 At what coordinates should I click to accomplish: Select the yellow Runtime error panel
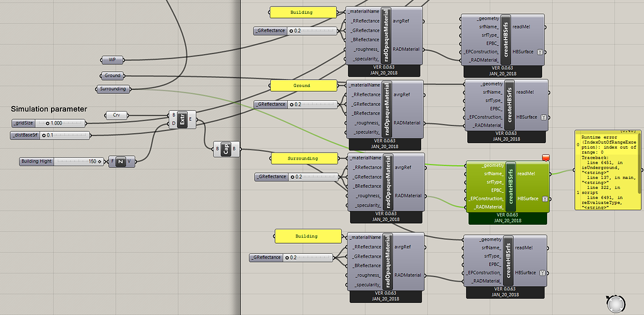pos(608,171)
